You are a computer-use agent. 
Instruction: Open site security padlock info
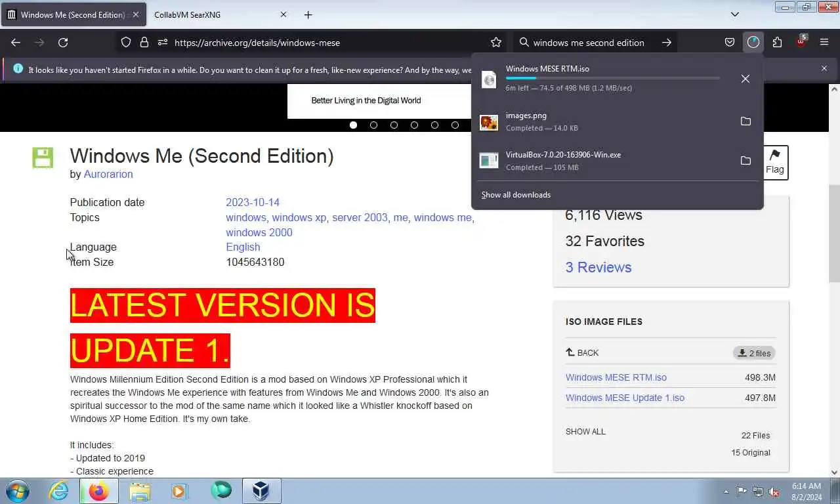(144, 43)
